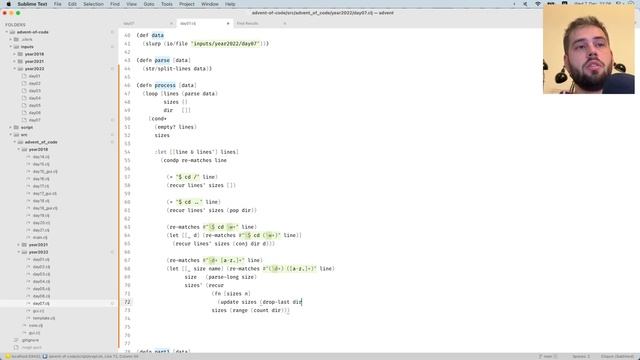The height and width of the screenshot is (360, 640).
Task: Collapse the year2018 folder under src
Action: click(18, 149)
